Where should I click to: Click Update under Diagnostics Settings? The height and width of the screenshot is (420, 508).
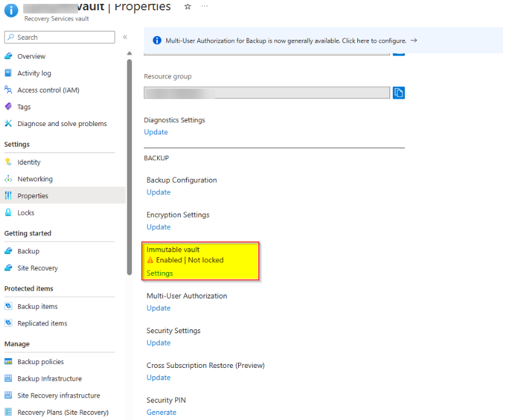pos(156,132)
